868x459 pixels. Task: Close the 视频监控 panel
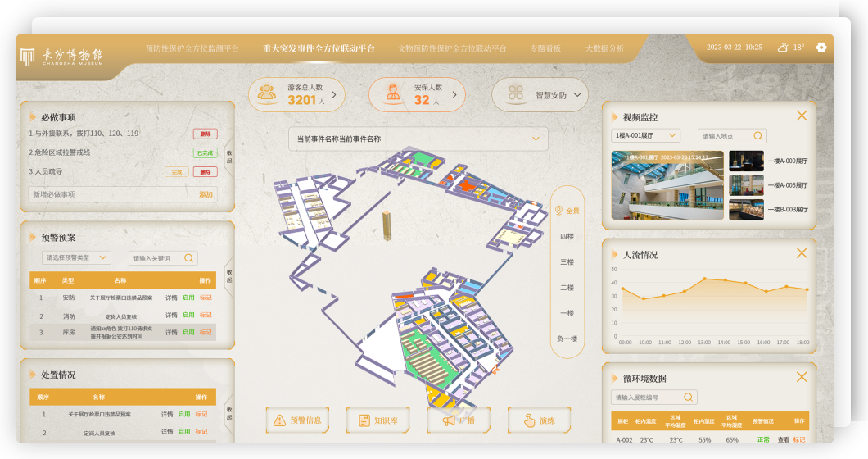pos(802,116)
